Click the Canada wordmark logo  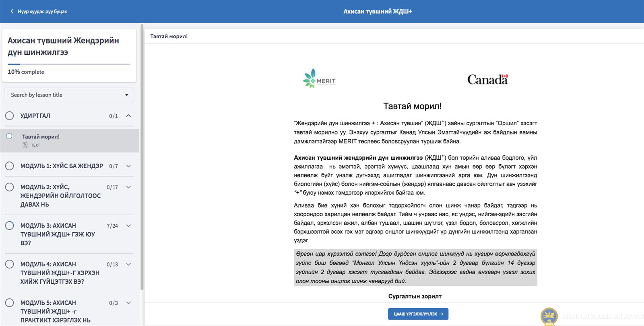[x=487, y=79]
